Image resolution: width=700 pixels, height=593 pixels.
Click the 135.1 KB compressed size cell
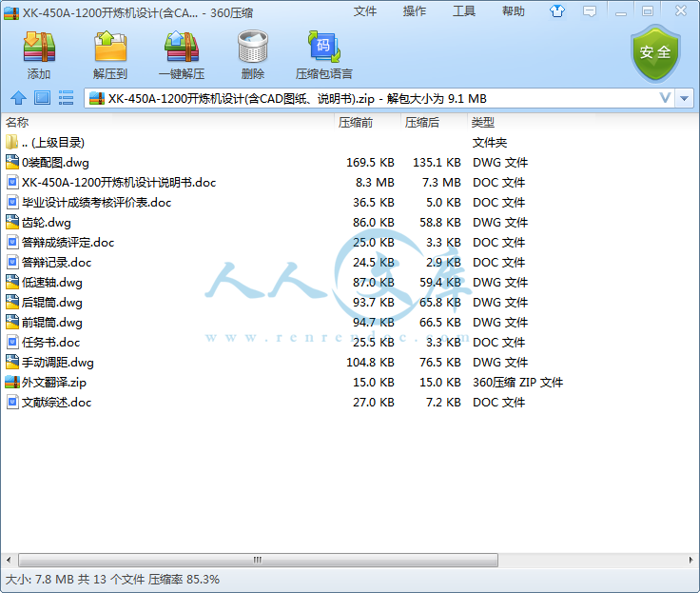[437, 162]
